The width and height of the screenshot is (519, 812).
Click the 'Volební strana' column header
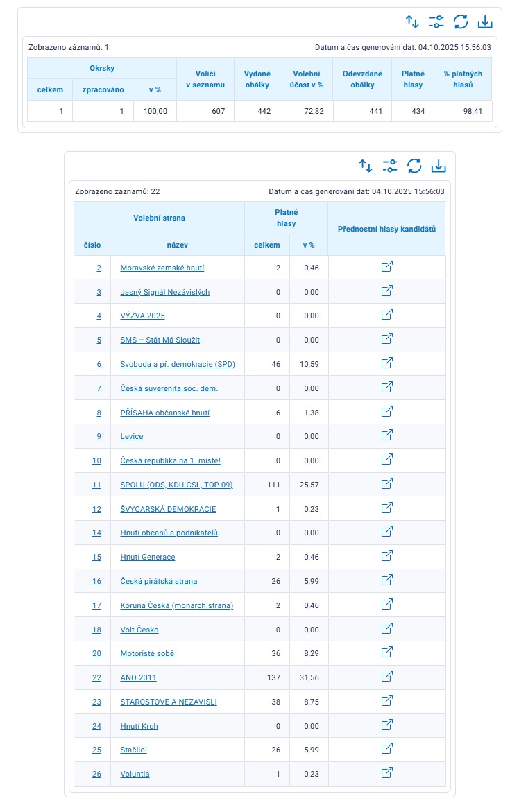click(x=159, y=218)
